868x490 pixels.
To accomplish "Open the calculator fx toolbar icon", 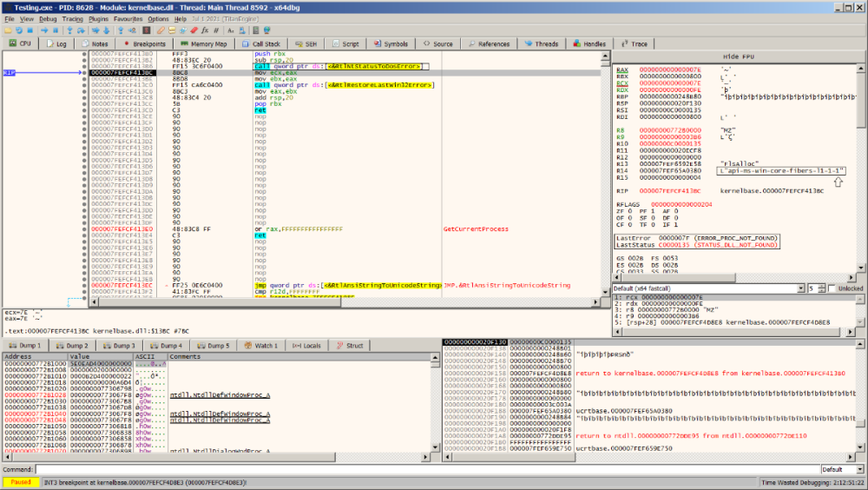I will coord(204,30).
